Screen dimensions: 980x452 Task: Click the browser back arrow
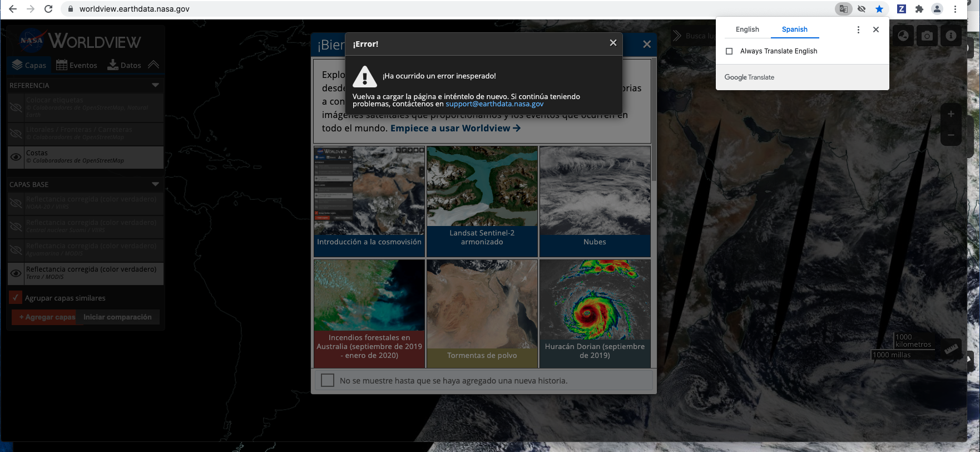click(13, 9)
